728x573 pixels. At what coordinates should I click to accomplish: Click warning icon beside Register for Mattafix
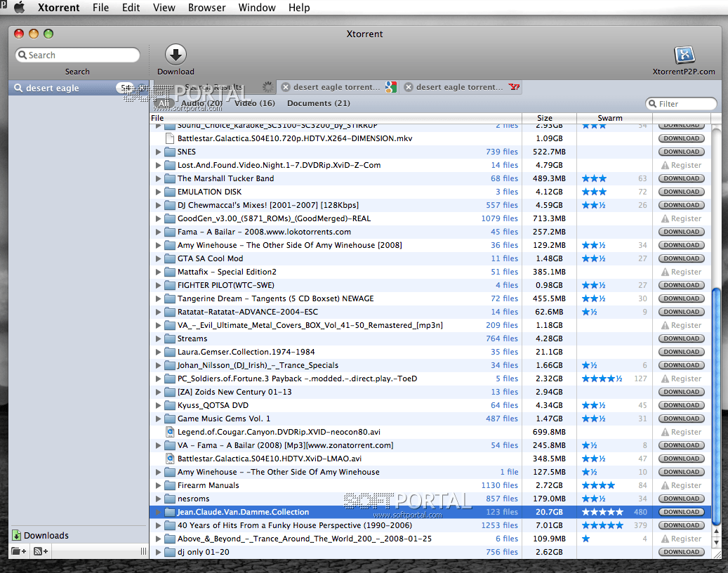(665, 272)
